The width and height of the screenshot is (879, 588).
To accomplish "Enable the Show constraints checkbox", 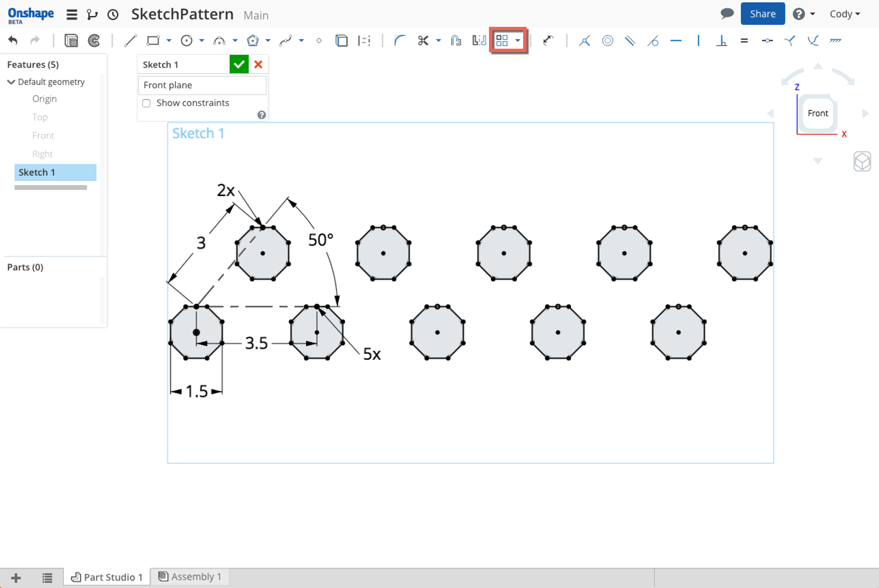I will pos(147,103).
